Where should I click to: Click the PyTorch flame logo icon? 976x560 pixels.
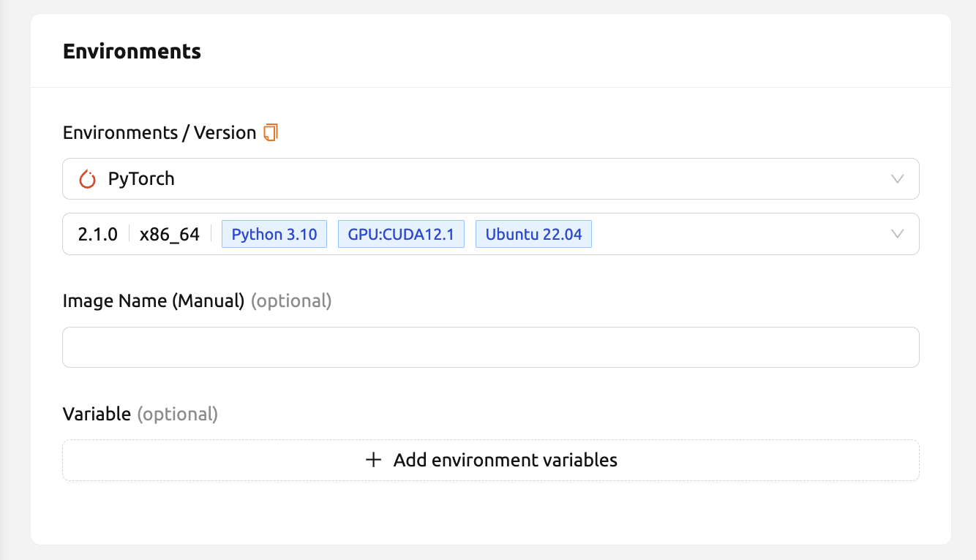(x=87, y=179)
